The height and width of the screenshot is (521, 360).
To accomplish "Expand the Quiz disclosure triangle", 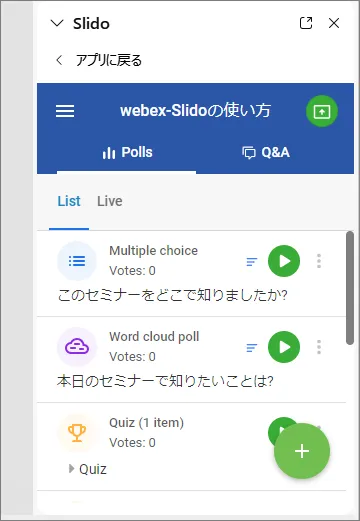I will pos(71,469).
